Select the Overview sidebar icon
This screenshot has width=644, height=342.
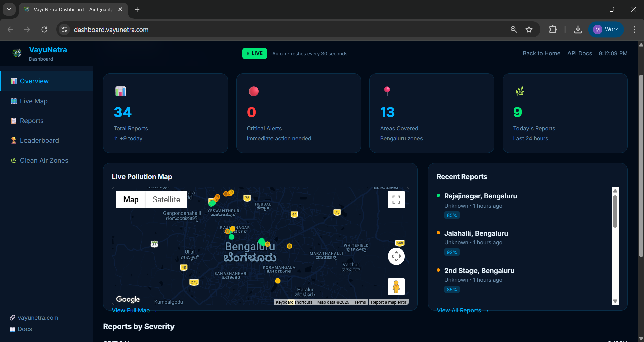[14, 81]
